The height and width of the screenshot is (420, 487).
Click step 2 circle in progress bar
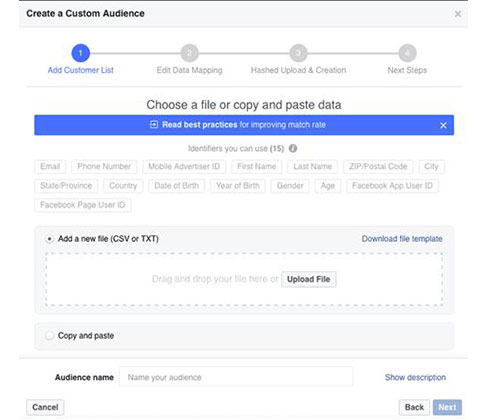[189, 53]
